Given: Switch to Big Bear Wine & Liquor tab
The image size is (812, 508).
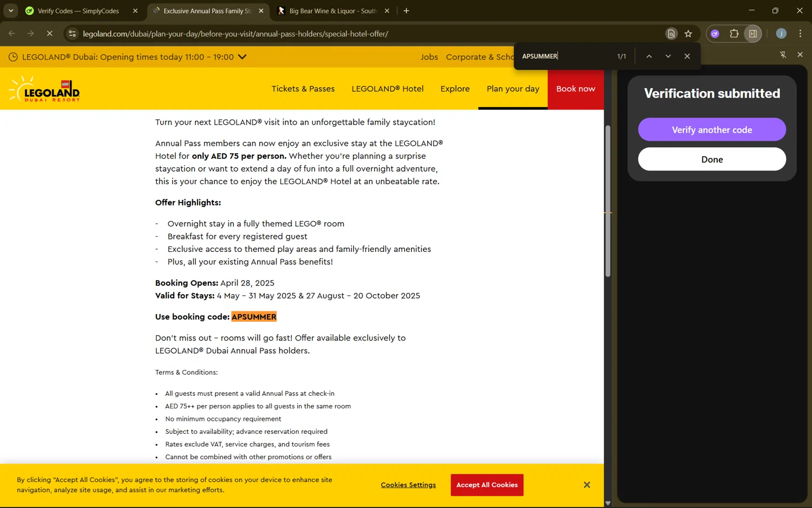Looking at the screenshot, I should pos(333,11).
